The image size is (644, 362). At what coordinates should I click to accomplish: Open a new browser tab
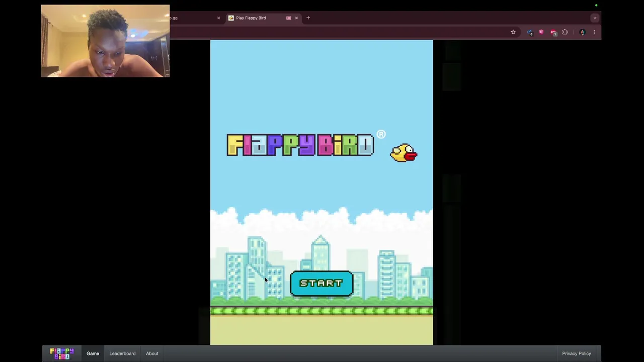(x=308, y=18)
